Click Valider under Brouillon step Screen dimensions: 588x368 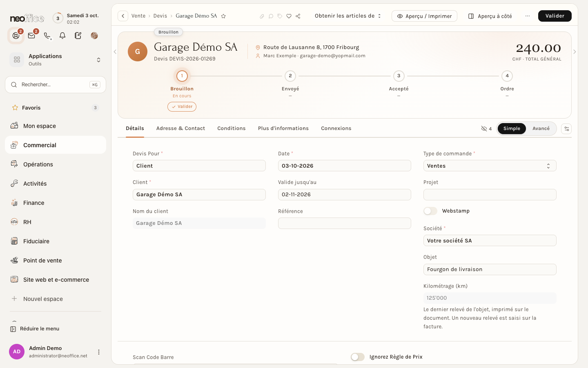pyautogui.click(x=182, y=107)
